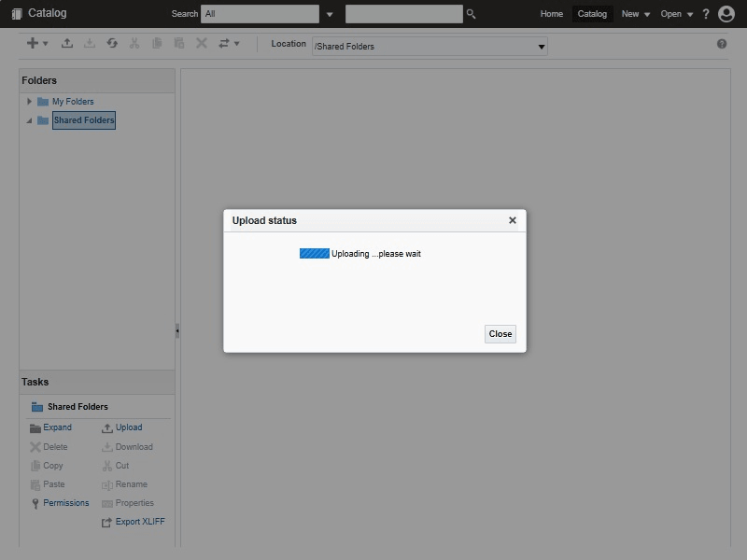Click the Upload task link
This screenshot has height=560, width=747.
[129, 427]
